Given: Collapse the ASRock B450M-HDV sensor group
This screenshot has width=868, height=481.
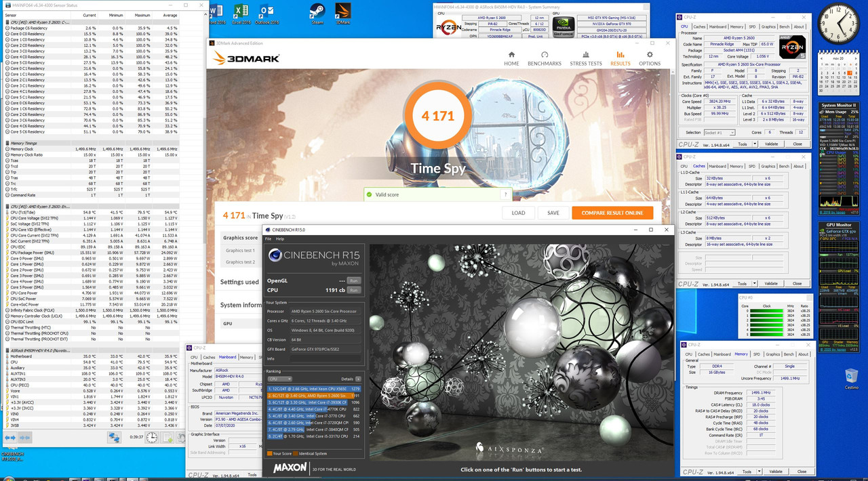Looking at the screenshot, I should click(x=7, y=350).
